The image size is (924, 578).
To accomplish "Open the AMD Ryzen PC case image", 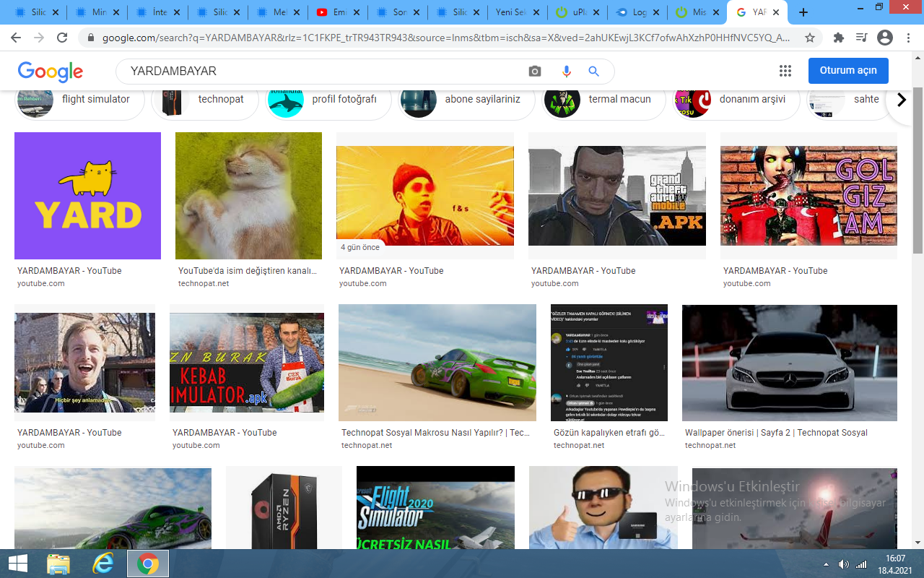I will (x=284, y=507).
